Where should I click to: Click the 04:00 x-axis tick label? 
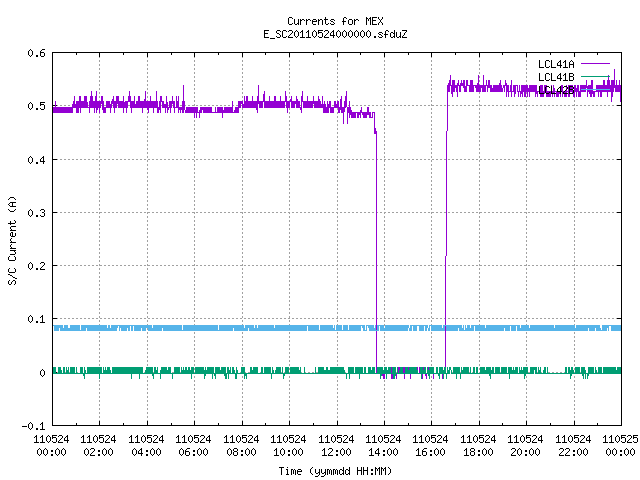tap(146, 452)
